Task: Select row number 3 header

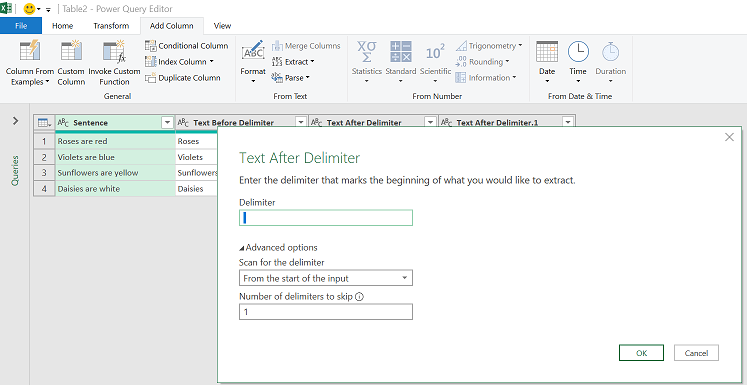Action: (44, 173)
